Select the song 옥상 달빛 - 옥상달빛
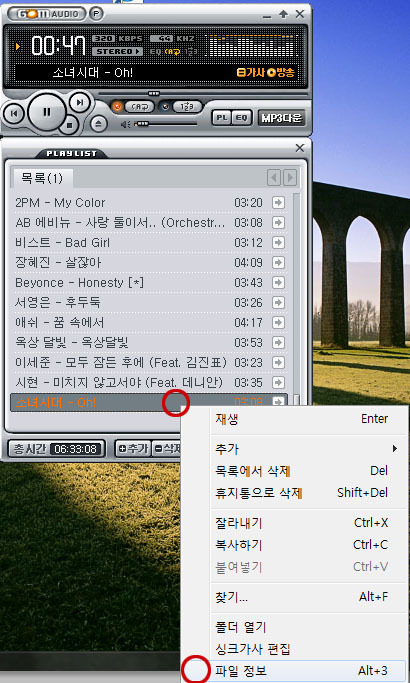Viewport: 410px width, 683px height. [149, 343]
